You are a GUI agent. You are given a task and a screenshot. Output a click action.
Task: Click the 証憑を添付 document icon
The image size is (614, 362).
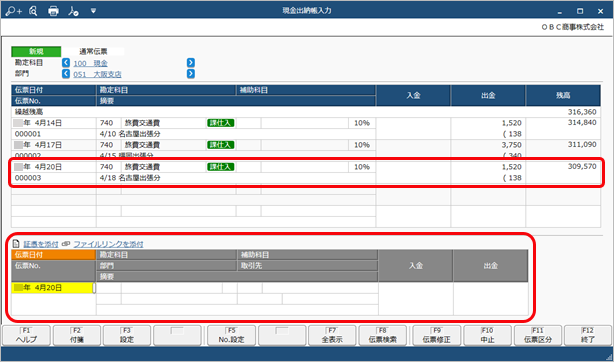16,244
